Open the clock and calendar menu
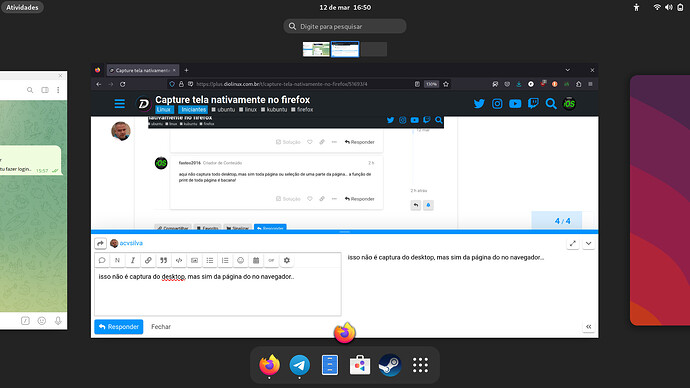690x388 pixels. pyautogui.click(x=345, y=7)
